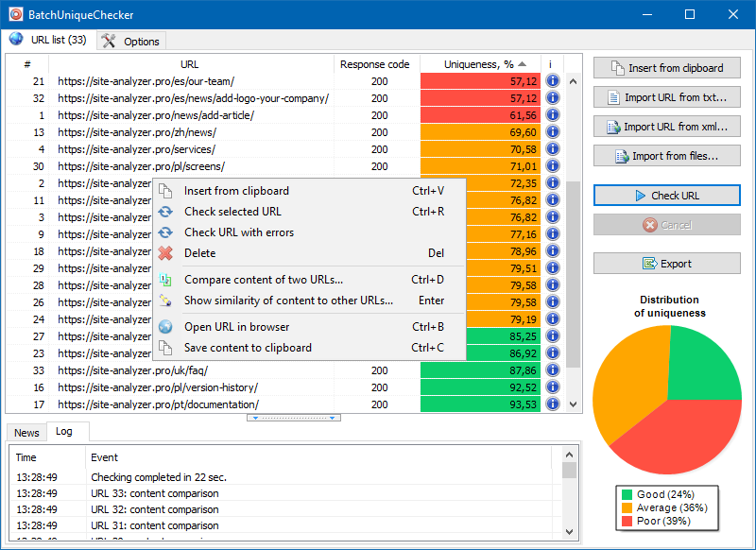Click globe icon beside Open URL in browser

click(x=165, y=327)
